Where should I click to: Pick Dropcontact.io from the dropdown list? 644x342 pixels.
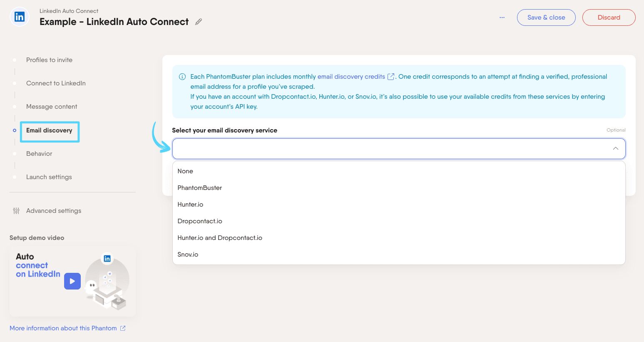(x=200, y=221)
